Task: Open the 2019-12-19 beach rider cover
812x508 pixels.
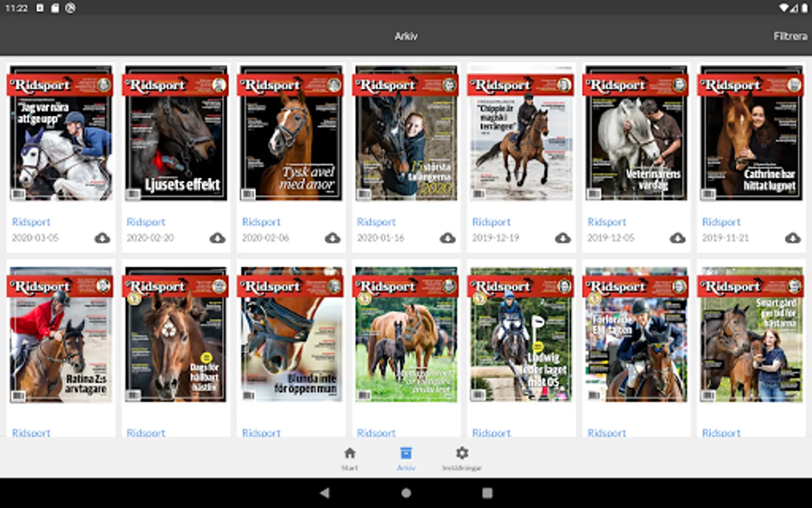Action: [521, 133]
